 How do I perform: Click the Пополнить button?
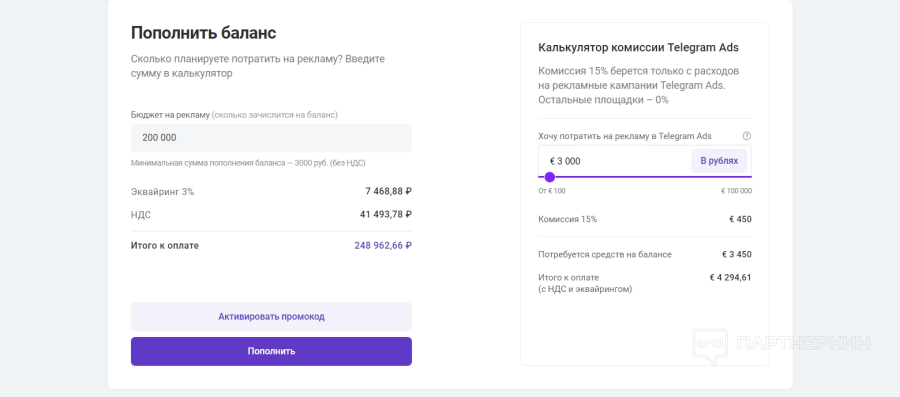[271, 351]
